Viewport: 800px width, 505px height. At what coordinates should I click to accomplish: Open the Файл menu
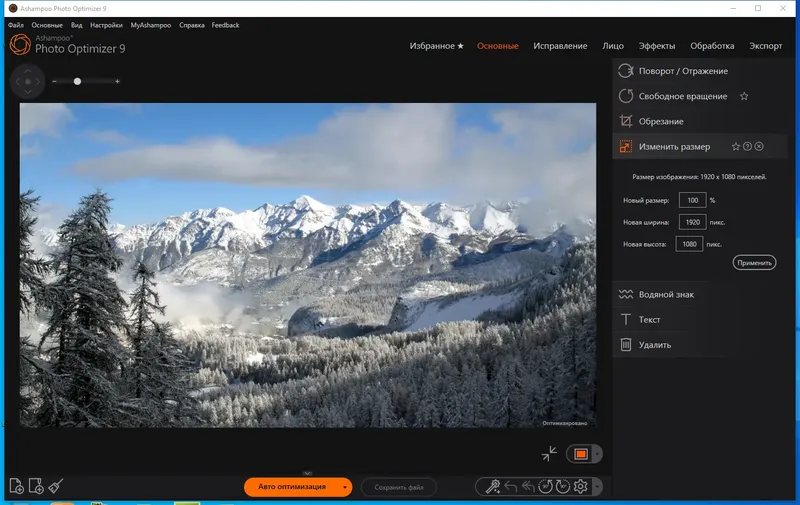[16, 25]
